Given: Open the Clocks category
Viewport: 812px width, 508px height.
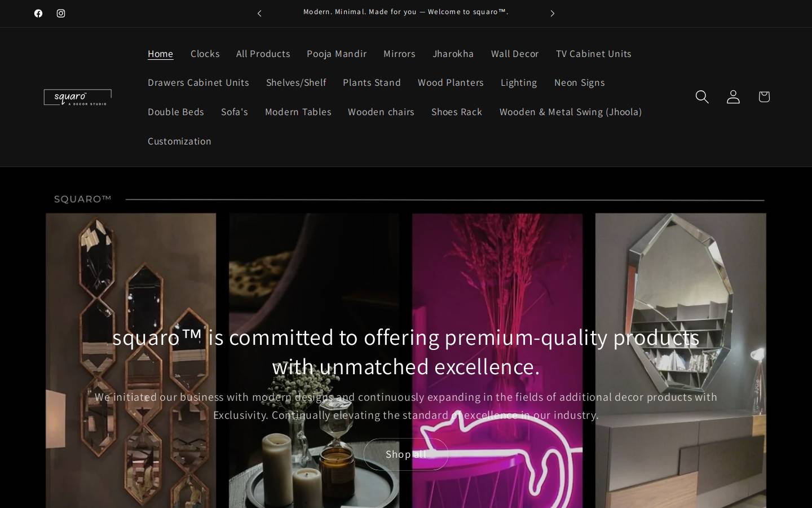Looking at the screenshot, I should coord(205,54).
